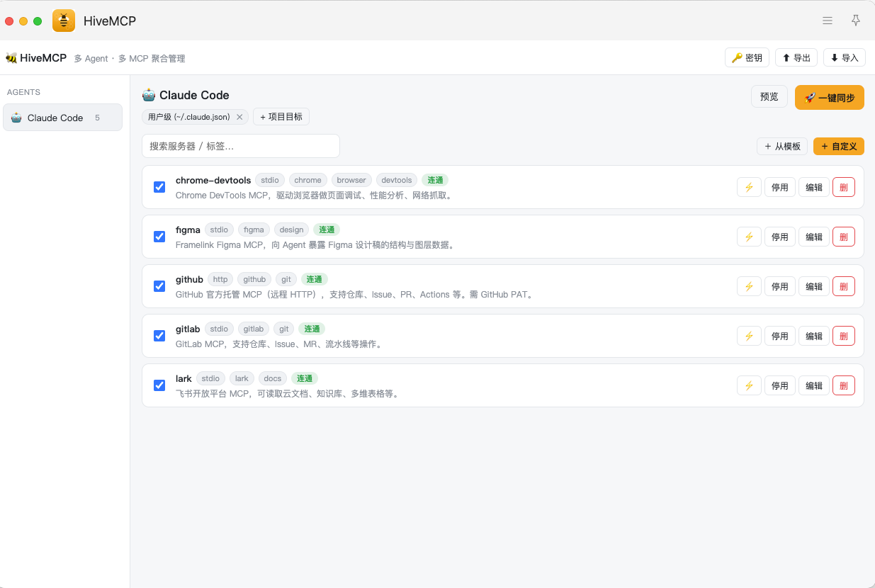Disable chrome-devtools with 停用 button

(x=780, y=187)
